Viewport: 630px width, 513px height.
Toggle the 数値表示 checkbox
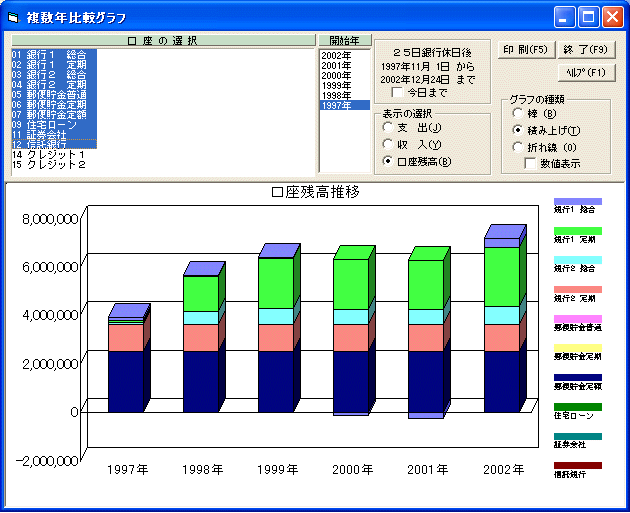[x=531, y=163]
